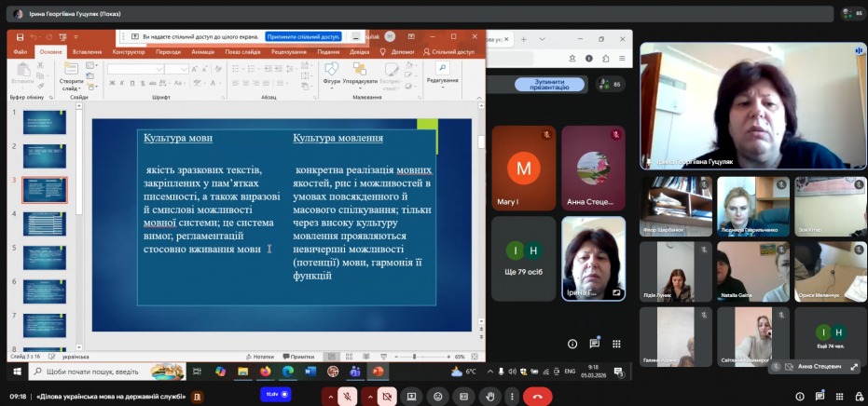Open the Windows Start menu
This screenshot has width=868, height=406.
pyautogui.click(x=16, y=372)
